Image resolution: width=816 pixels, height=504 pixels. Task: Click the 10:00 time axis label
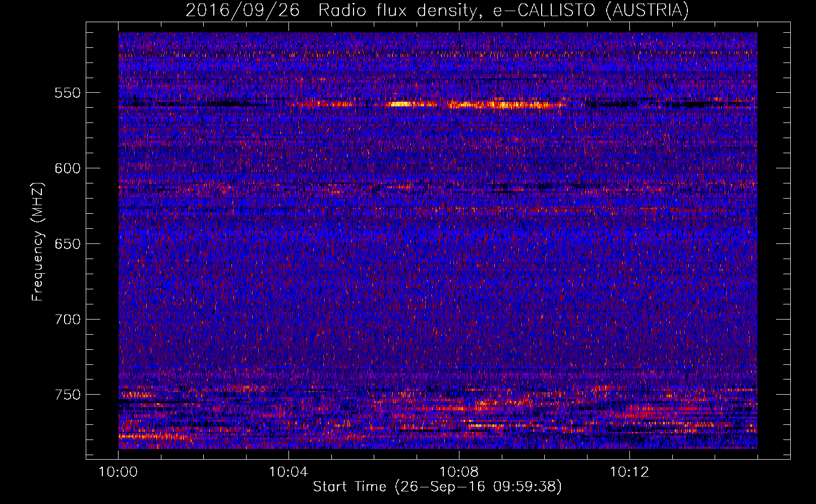coord(118,472)
